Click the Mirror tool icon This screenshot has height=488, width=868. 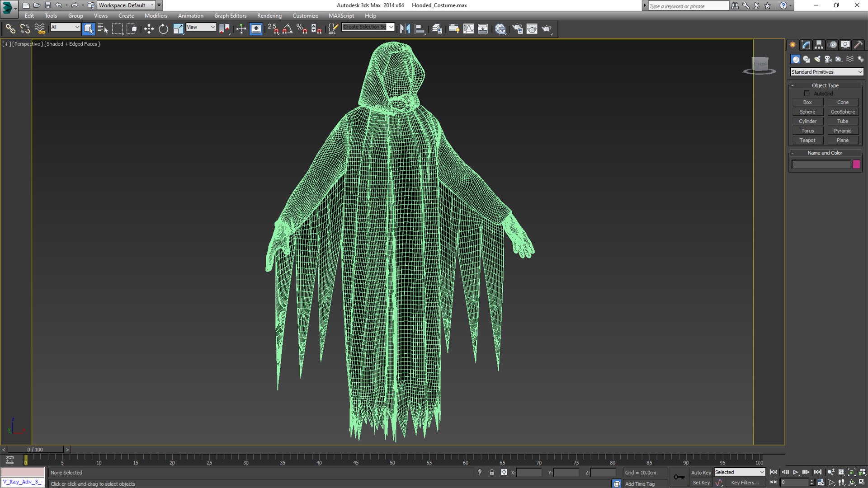(x=405, y=29)
